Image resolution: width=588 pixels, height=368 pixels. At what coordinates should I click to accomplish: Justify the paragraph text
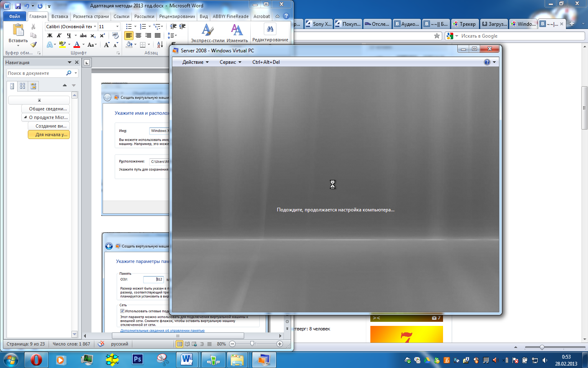(157, 36)
